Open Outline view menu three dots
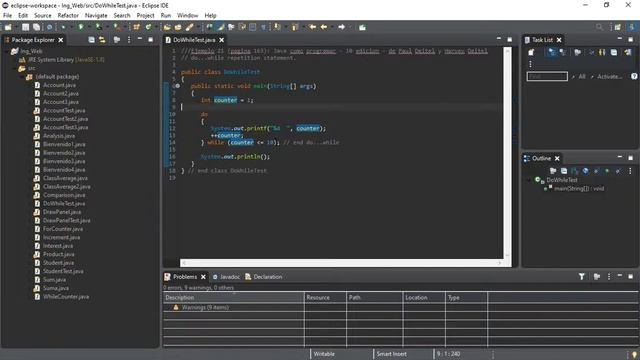The image size is (640, 360). pyautogui.click(x=630, y=171)
